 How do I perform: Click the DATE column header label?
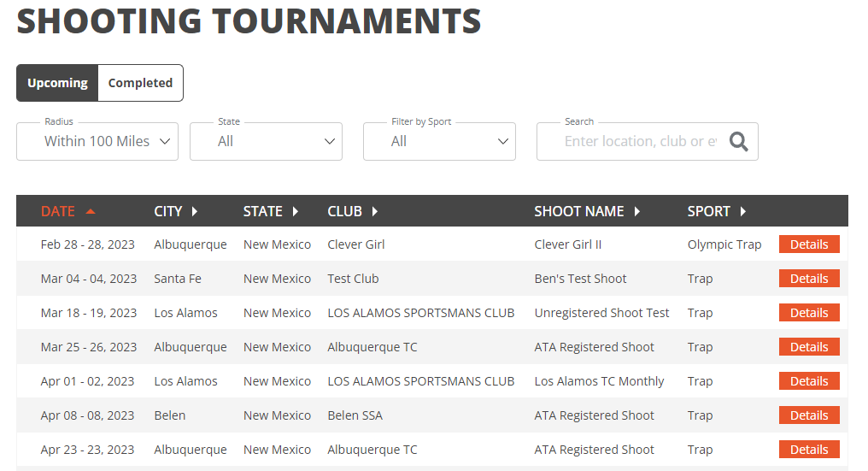[57, 211]
